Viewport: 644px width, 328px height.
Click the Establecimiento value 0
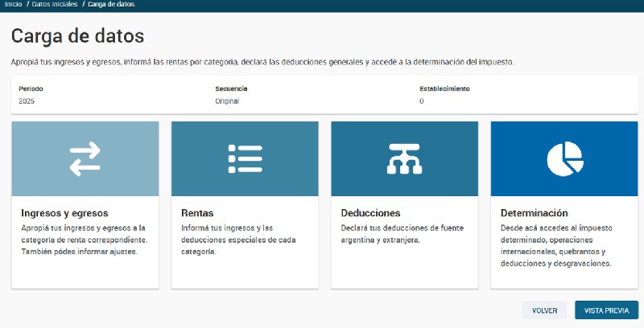pos(421,101)
